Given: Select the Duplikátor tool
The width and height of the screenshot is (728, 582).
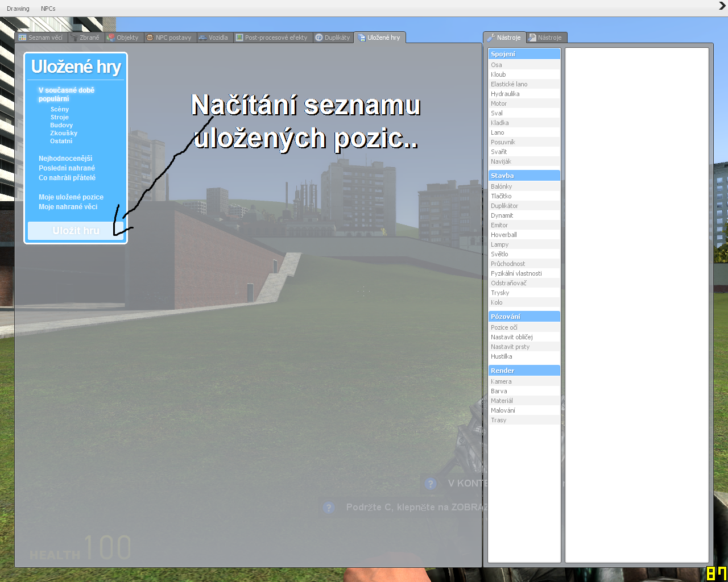Looking at the screenshot, I should click(524, 206).
